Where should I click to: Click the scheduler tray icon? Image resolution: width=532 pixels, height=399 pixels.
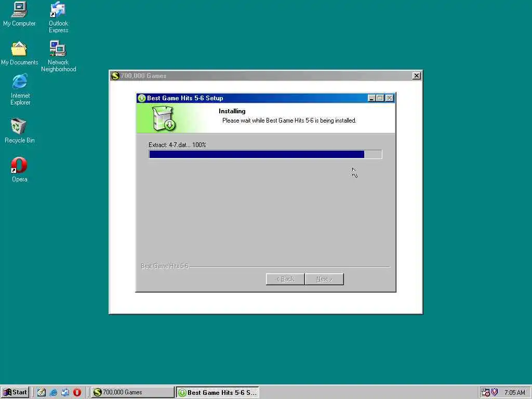(x=486, y=392)
